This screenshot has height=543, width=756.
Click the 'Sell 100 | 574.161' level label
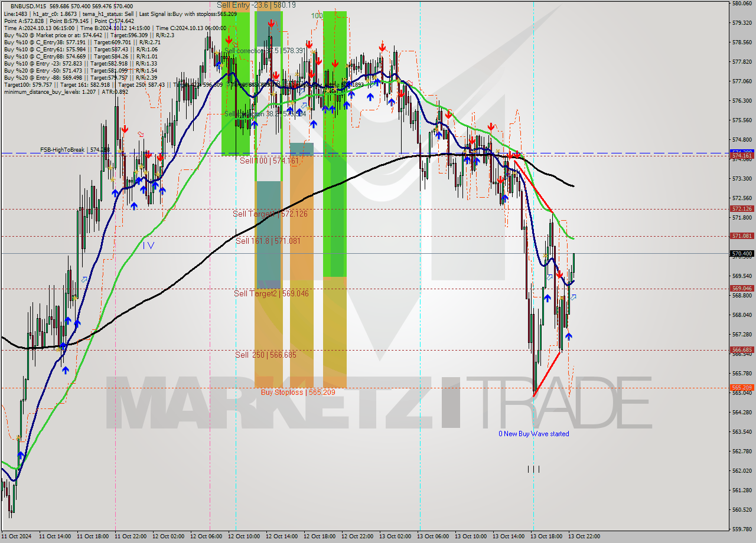tap(269, 160)
